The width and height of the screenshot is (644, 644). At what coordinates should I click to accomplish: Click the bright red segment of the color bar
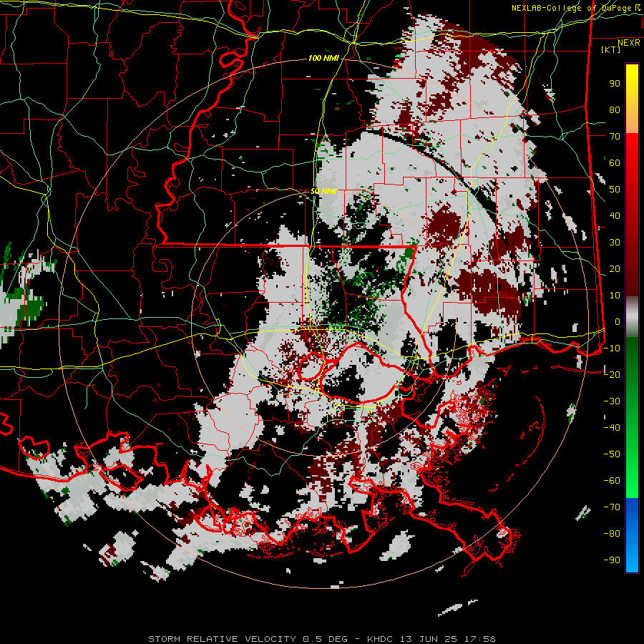pos(632,150)
